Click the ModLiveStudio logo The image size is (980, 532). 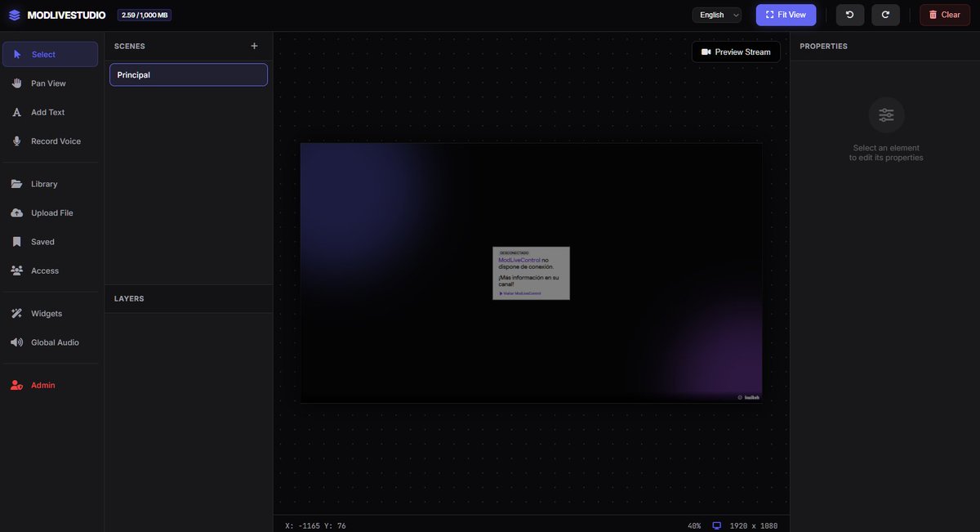coord(57,15)
